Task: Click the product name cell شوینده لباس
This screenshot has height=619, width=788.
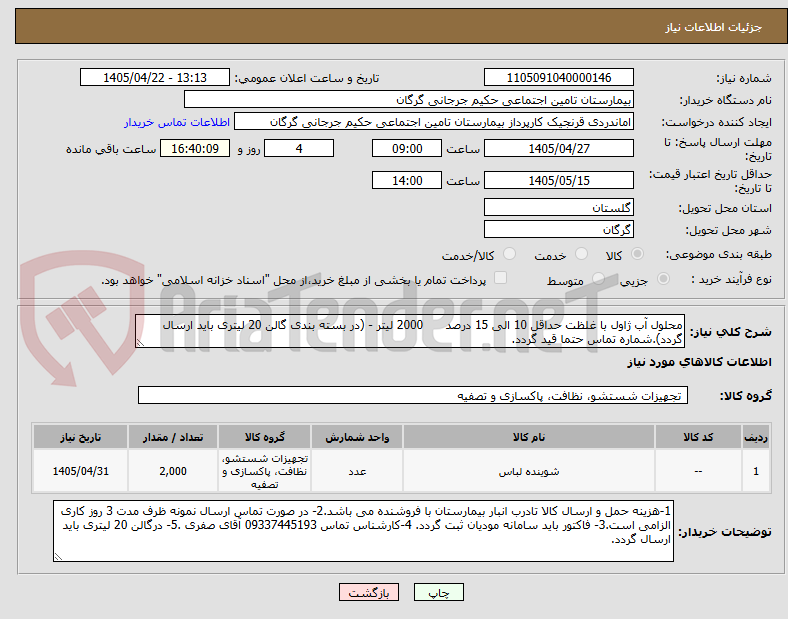Action: (529, 471)
